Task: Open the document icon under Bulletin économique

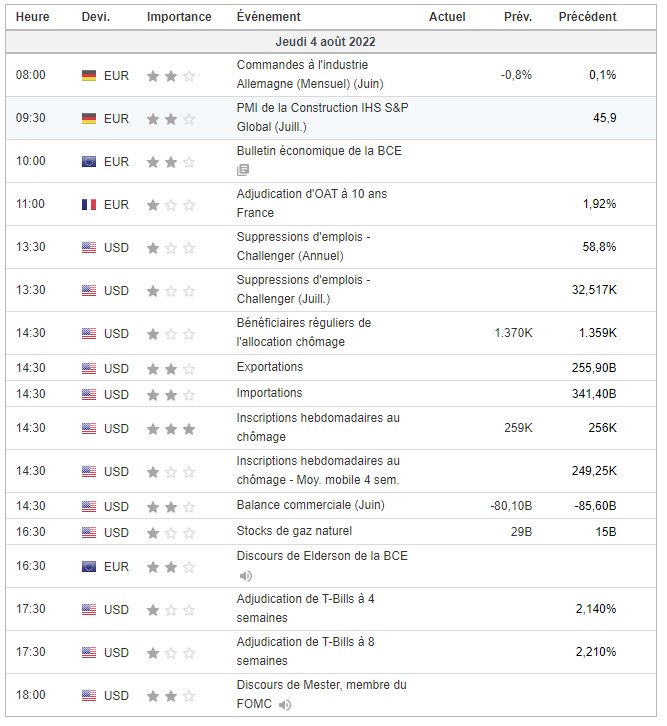Action: coord(243,171)
